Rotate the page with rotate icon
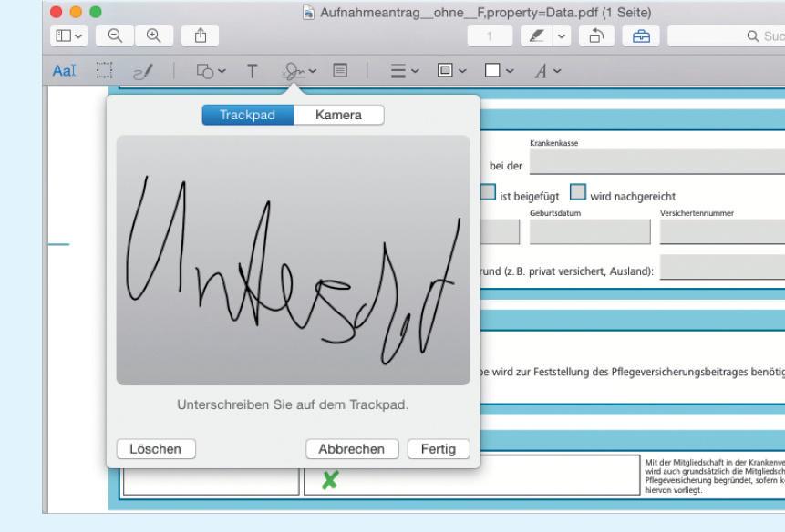 click(596, 36)
